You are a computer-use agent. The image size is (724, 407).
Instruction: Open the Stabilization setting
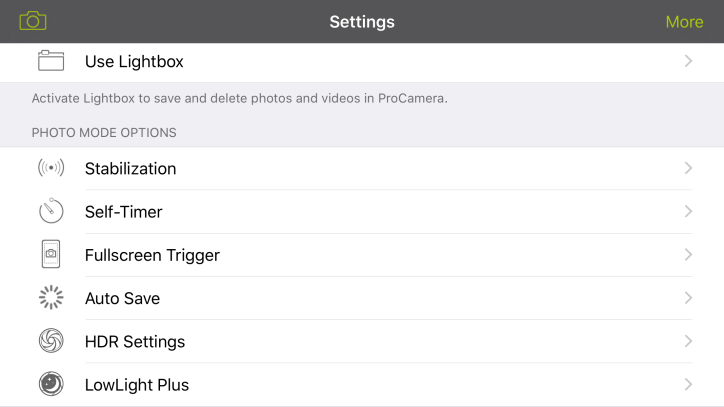130,169
